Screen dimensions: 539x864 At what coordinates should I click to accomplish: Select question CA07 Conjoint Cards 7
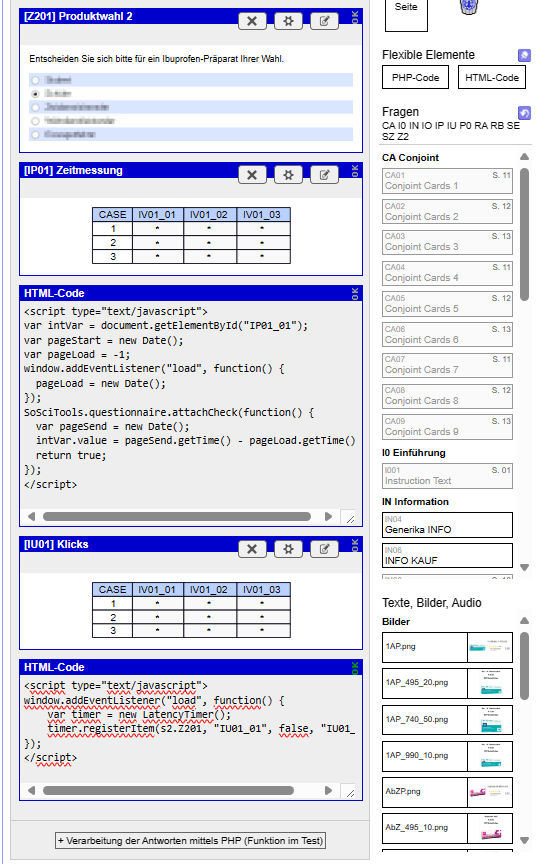click(x=448, y=365)
